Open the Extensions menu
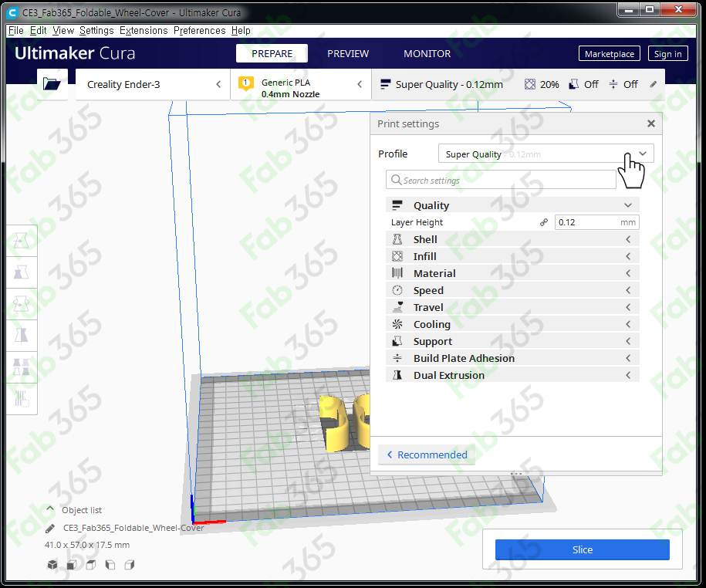Image resolution: width=706 pixels, height=588 pixels. click(144, 31)
